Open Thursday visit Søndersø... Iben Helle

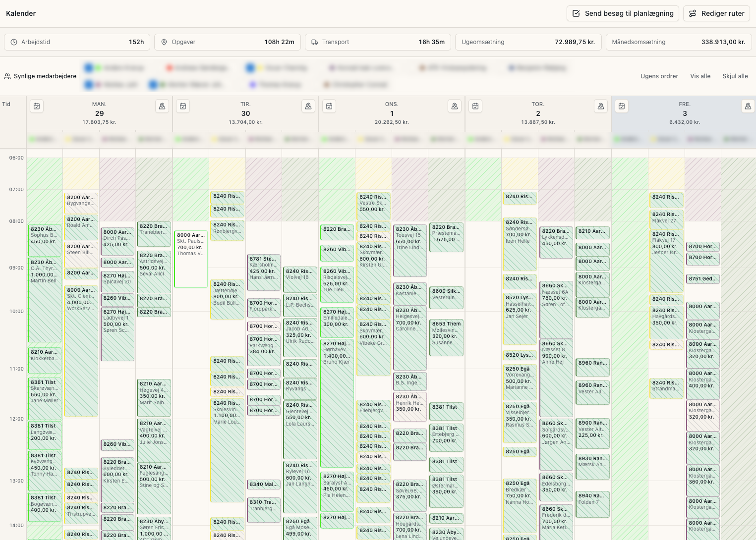point(520,244)
